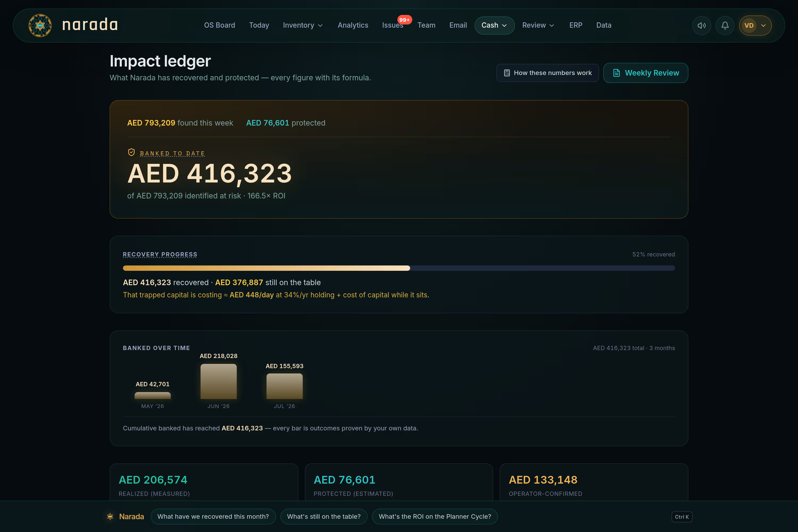
Task: Click the Narada star icon in bottom bar
Action: [x=110, y=516]
